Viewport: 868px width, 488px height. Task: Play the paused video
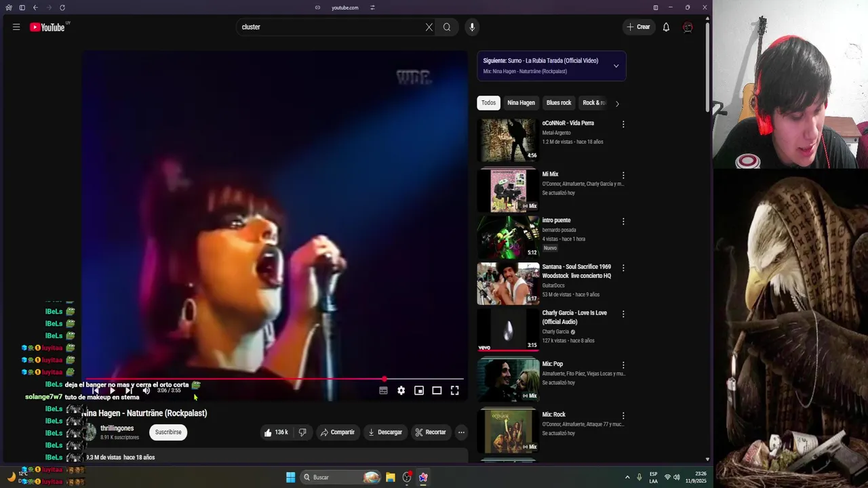[112, 390]
